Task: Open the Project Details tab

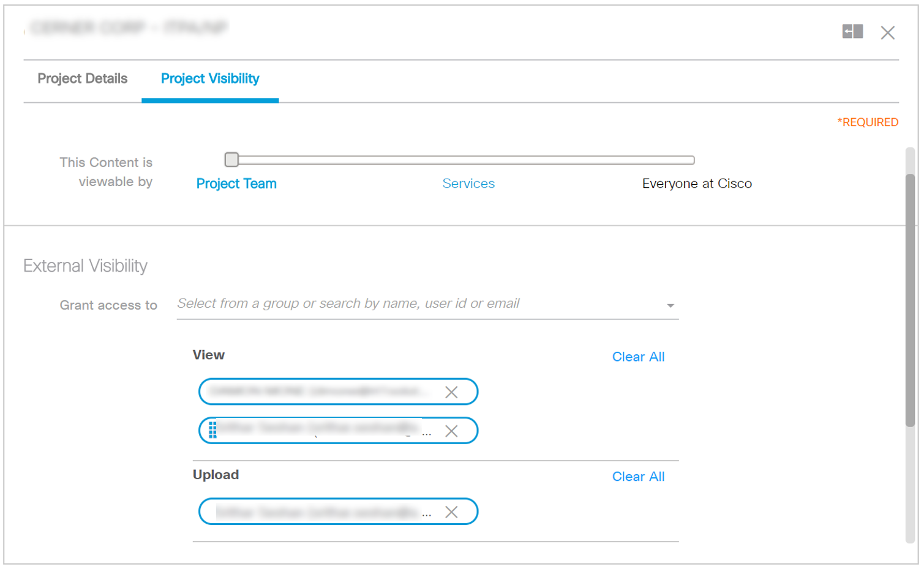Action: [82, 78]
